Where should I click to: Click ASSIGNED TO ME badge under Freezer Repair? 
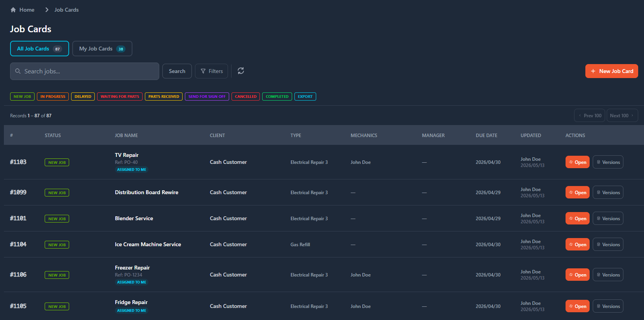(x=132, y=282)
